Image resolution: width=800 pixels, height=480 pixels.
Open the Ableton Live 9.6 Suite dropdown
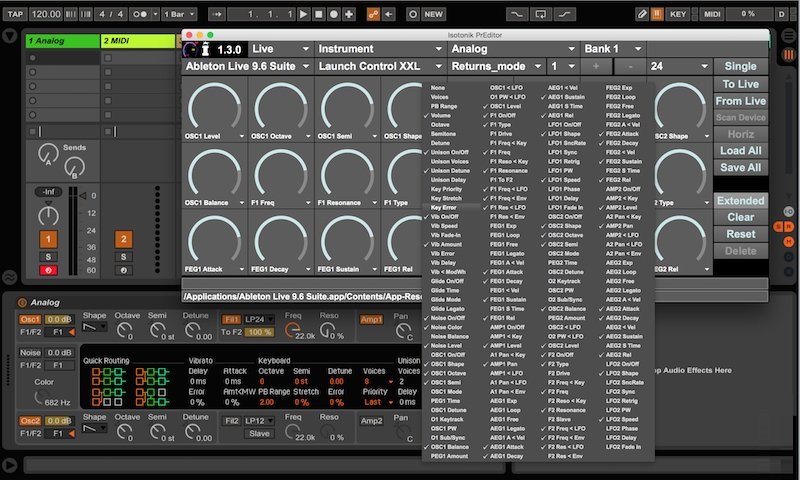click(247, 66)
